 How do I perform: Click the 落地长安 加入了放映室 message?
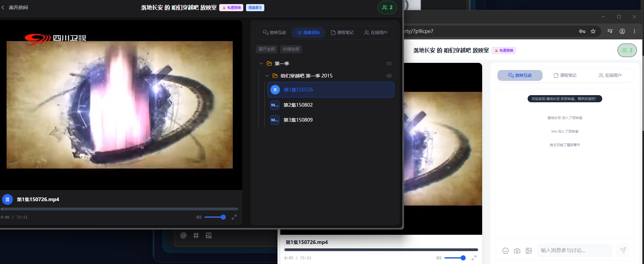tap(565, 118)
